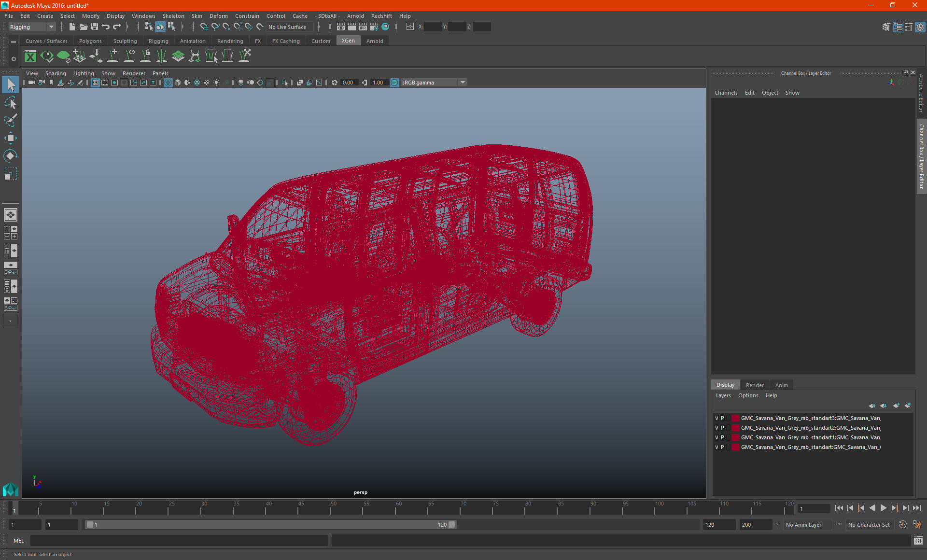Redo action with arrow icon
Image resolution: width=927 pixels, height=560 pixels.
tap(117, 27)
